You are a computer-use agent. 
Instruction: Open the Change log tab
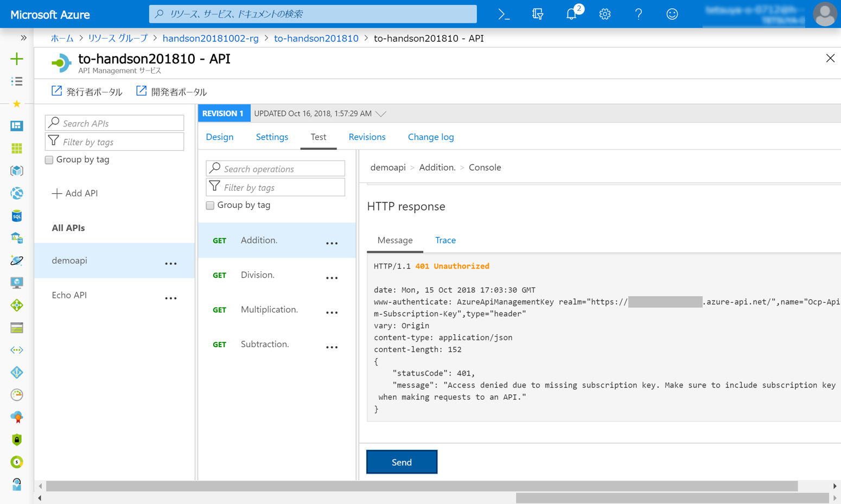click(430, 137)
